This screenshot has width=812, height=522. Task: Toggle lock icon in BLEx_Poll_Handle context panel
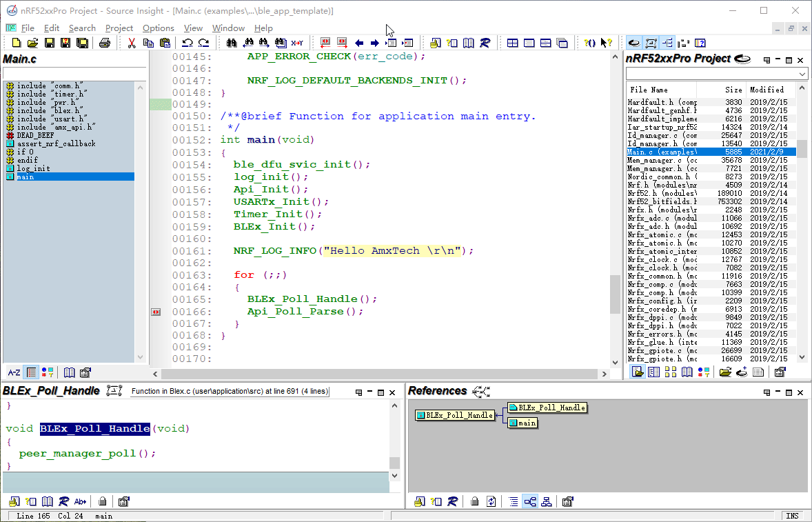(x=103, y=501)
